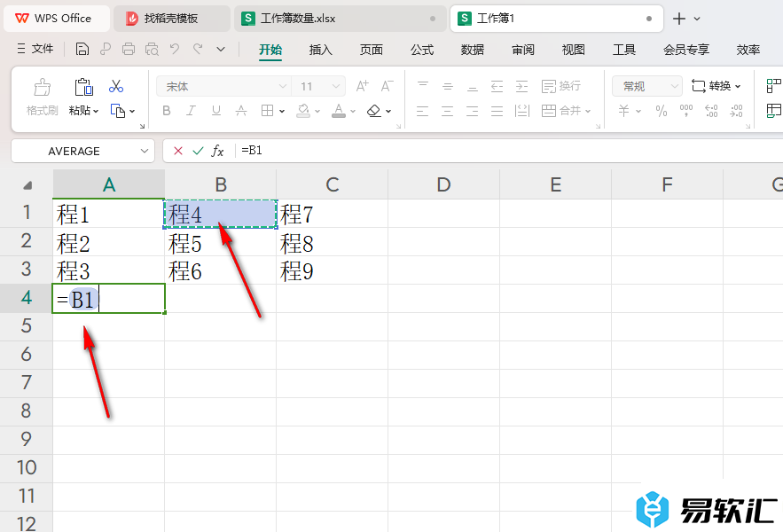
Task: Cancel formula entry with red X
Action: pyautogui.click(x=177, y=151)
